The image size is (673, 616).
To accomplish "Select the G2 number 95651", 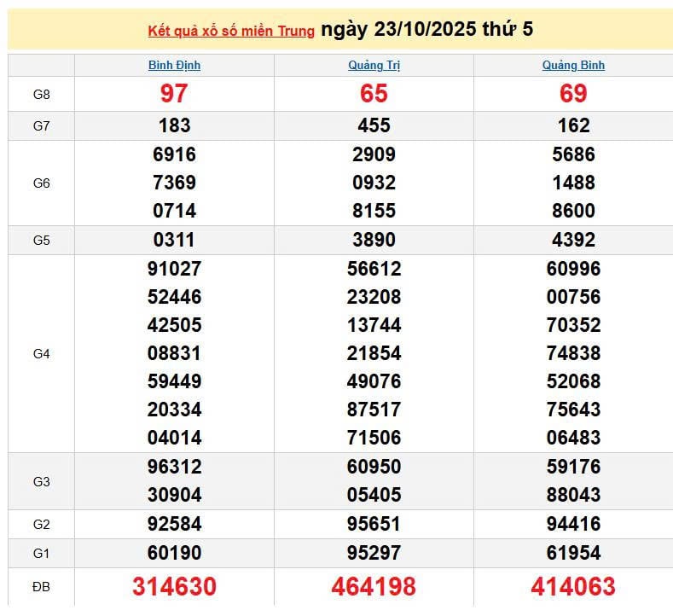I will [374, 524].
